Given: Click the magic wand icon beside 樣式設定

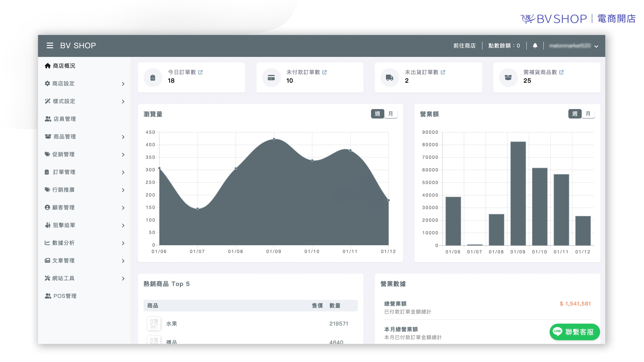Looking at the screenshot, I should 48,101.
